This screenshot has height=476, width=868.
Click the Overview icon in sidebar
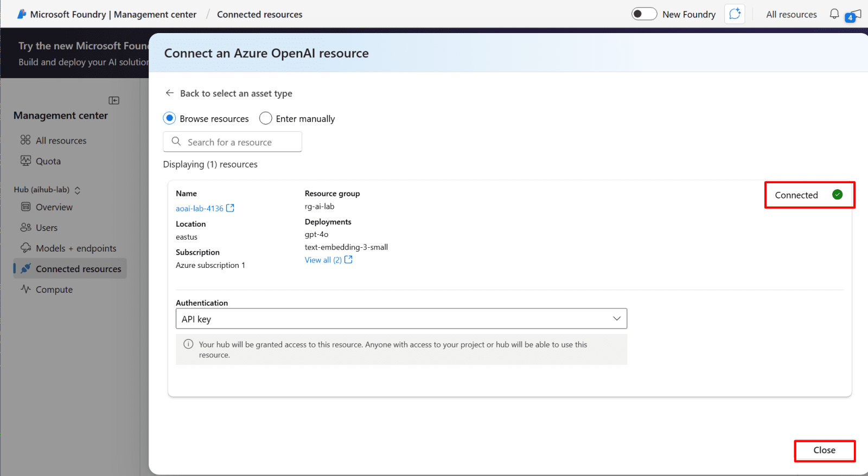[x=25, y=207]
